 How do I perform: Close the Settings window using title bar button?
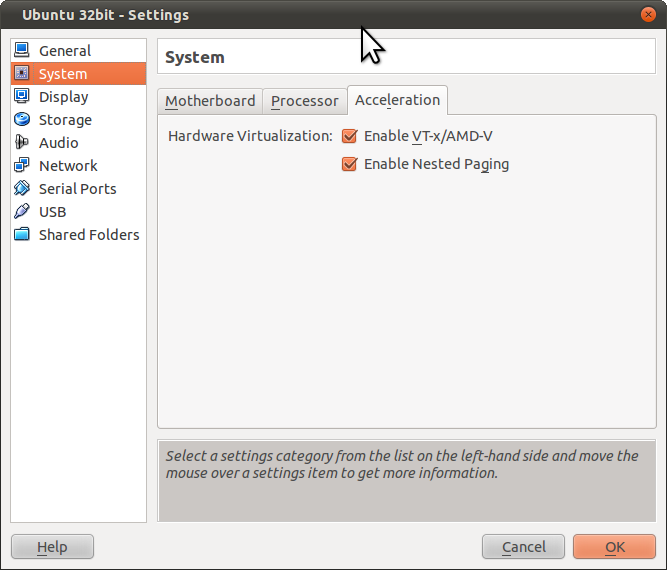coord(650,15)
